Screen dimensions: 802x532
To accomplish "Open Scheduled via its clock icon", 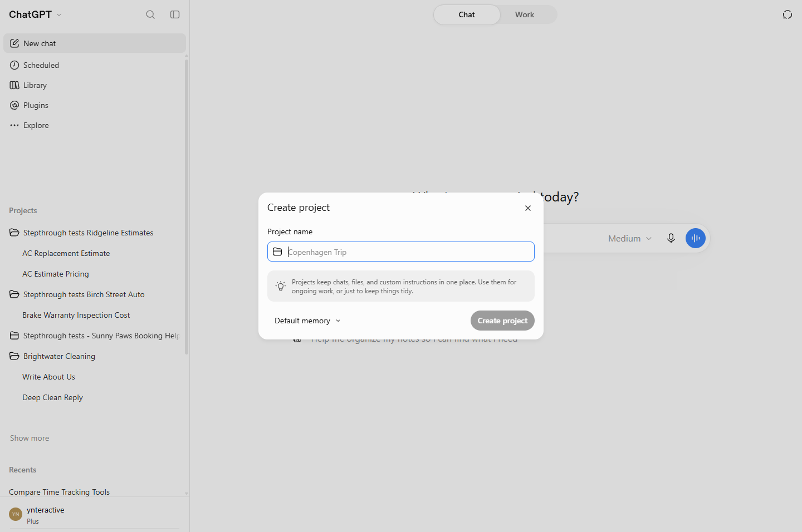I will point(14,65).
